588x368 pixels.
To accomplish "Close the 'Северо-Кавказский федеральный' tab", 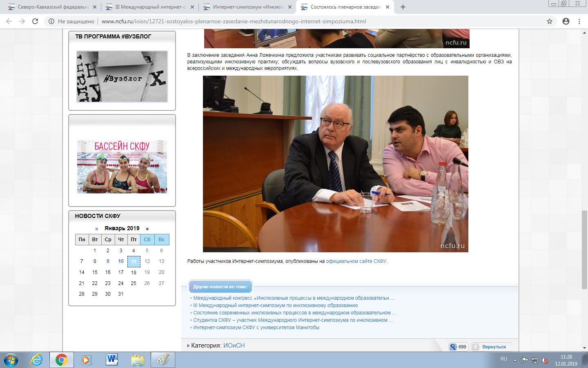I will click(x=95, y=7).
